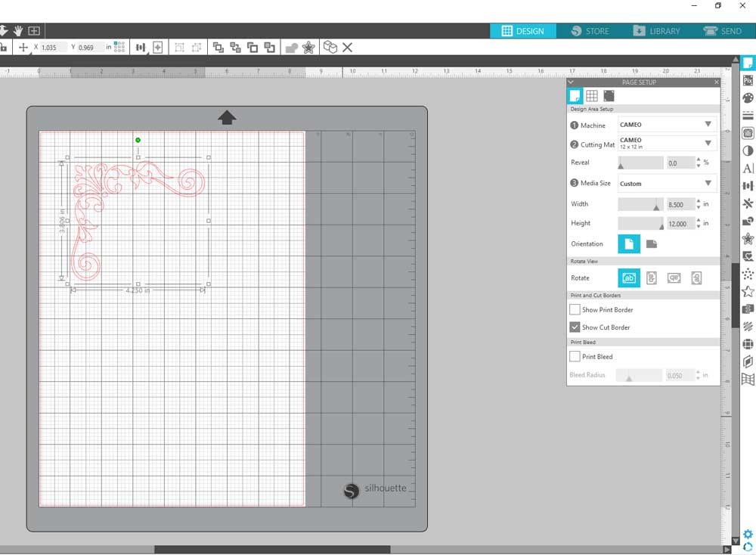This screenshot has width=756, height=555.
Task: Switch to the LIBRARY tab
Action: point(657,31)
